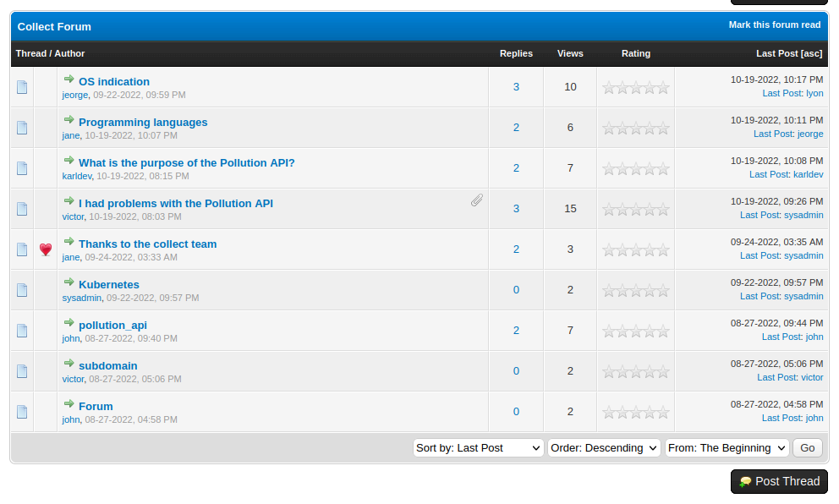The image size is (839, 504).
Task: Open the From The Beginning dropdown
Action: pos(727,448)
